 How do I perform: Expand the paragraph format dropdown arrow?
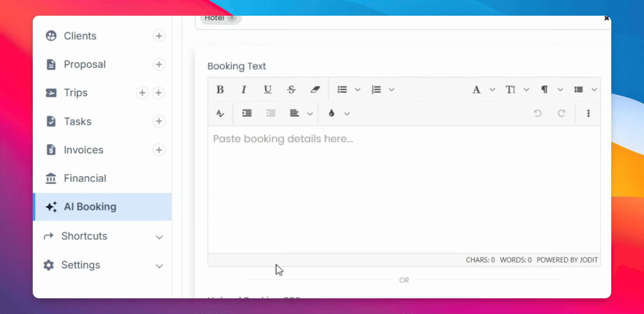click(x=560, y=89)
